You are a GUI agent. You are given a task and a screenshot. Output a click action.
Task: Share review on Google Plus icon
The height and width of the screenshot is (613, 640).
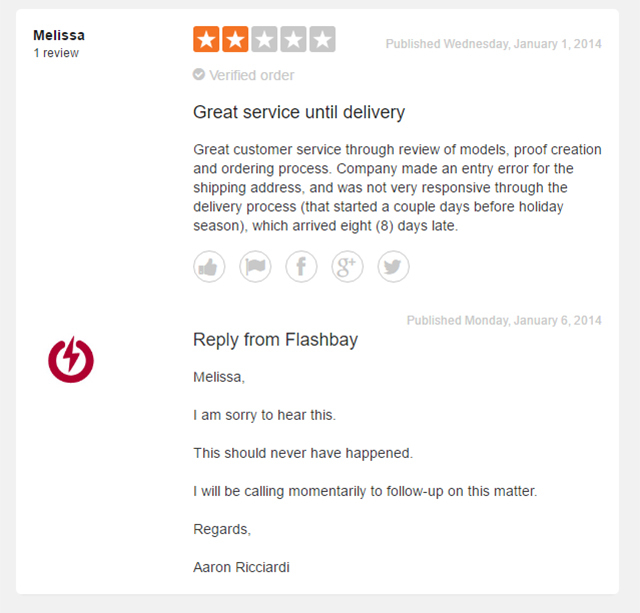[x=347, y=267]
